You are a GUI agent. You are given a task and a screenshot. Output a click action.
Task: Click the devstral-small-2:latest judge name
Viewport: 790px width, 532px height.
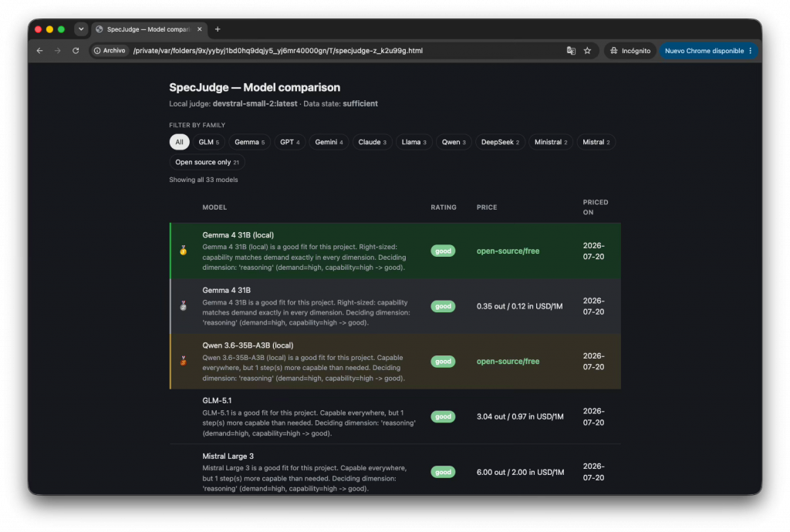click(x=255, y=103)
